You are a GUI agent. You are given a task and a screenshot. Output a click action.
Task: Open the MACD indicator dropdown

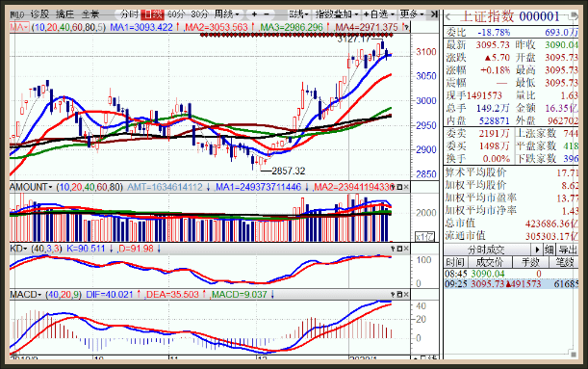pos(26,295)
